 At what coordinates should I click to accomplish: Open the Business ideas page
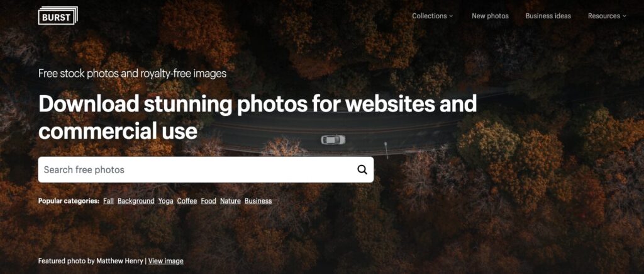click(548, 16)
